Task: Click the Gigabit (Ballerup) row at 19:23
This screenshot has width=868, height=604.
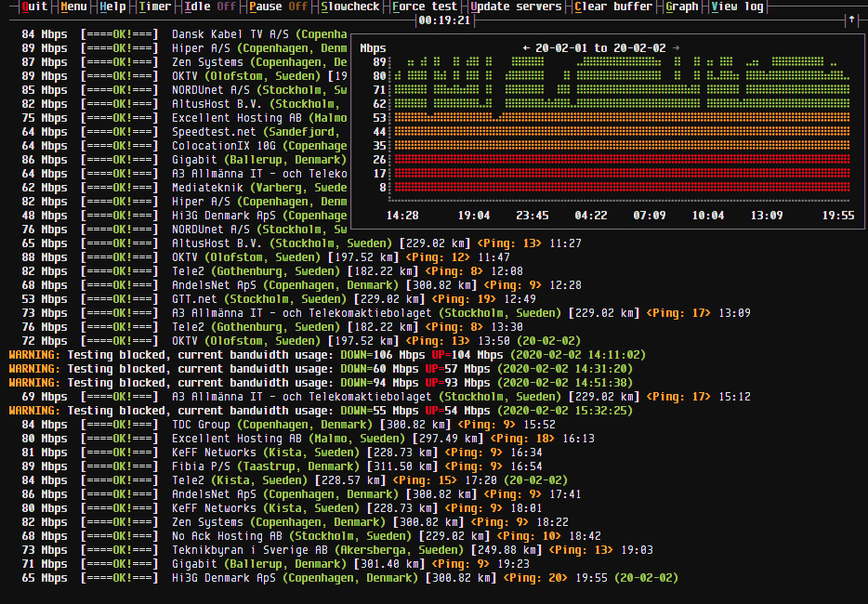Action: pyautogui.click(x=275, y=564)
